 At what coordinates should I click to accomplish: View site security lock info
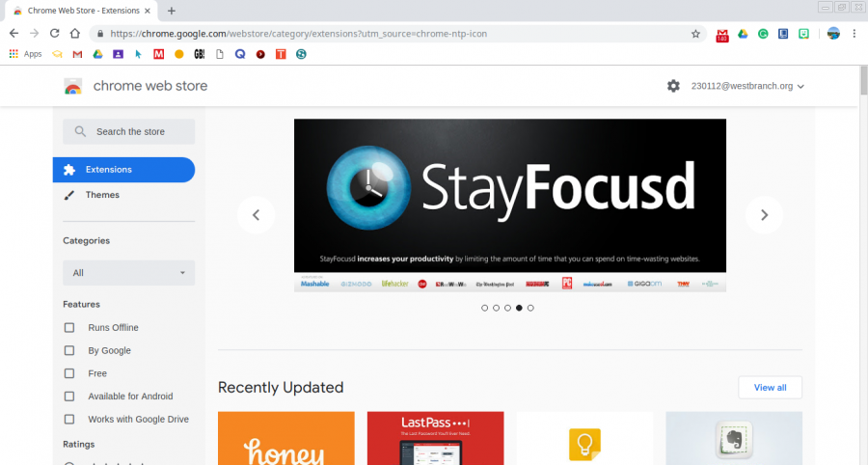coord(100,34)
